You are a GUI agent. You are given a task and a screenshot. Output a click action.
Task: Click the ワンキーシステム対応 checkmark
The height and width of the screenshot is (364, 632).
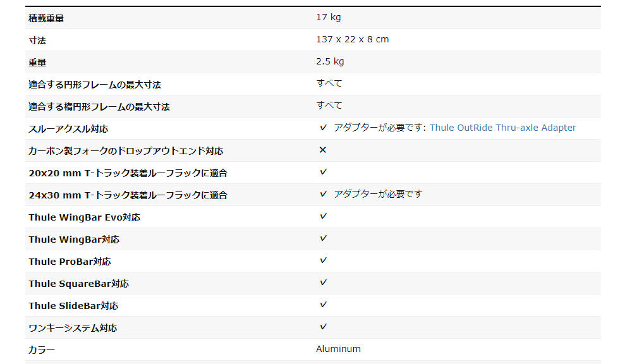click(323, 327)
